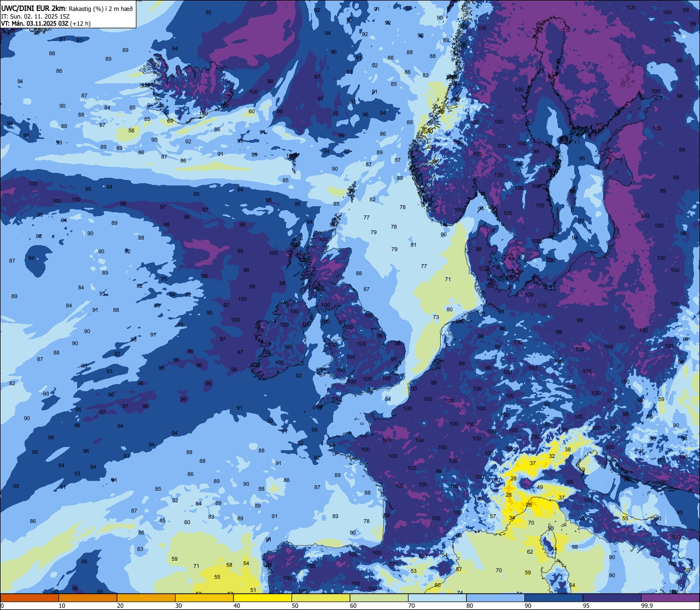Image resolution: width=700 pixels, height=610 pixels.
Task: Click the 49 value in northern Italy
Action: [x=540, y=487]
